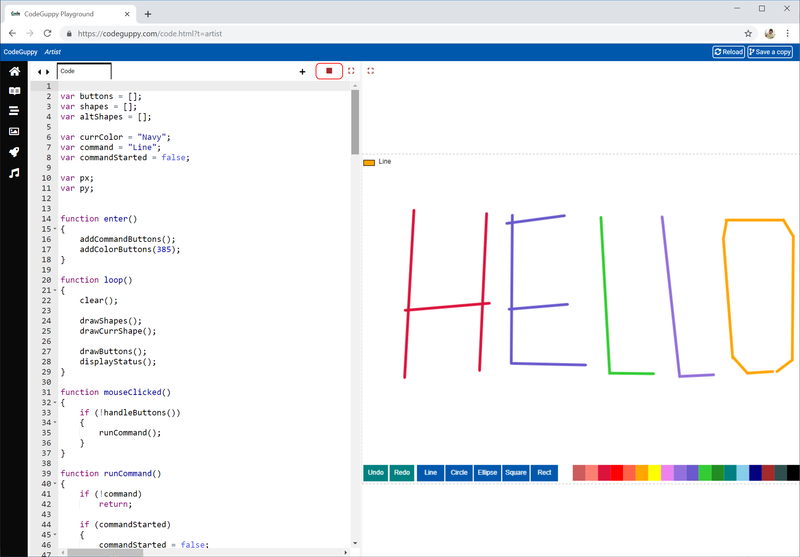Pick the teal color swatch
The image size is (800, 557).
click(730, 473)
